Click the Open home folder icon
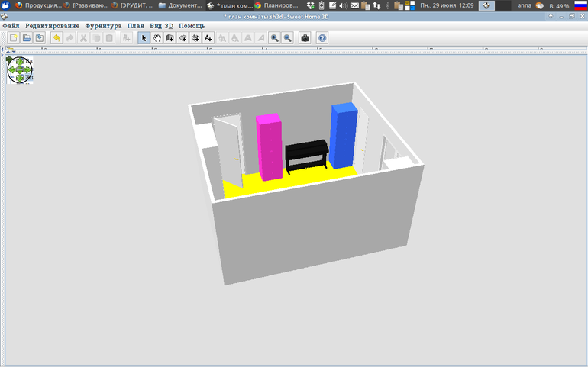 [x=26, y=37]
